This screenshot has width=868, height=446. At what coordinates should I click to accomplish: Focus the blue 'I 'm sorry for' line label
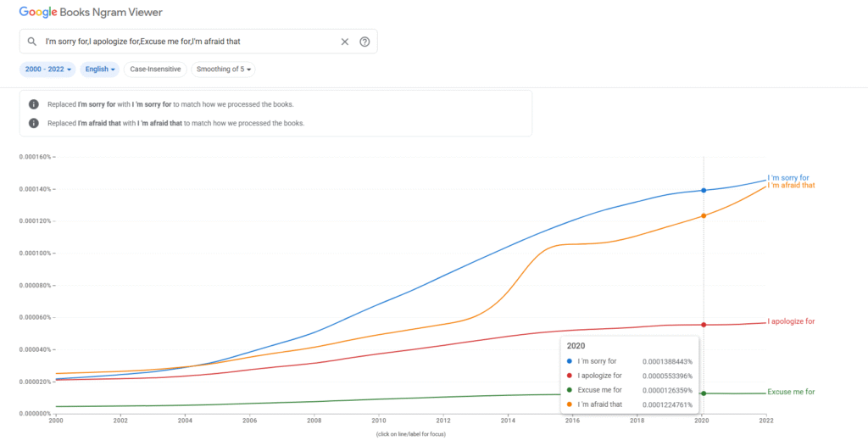pyautogui.click(x=788, y=178)
